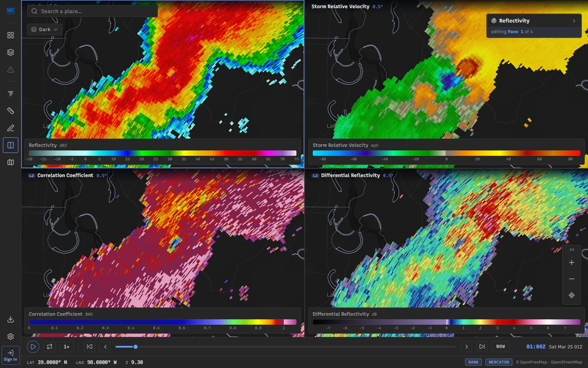Open the Dark basemap style dropdown
The height and width of the screenshot is (368, 588).
click(x=45, y=29)
